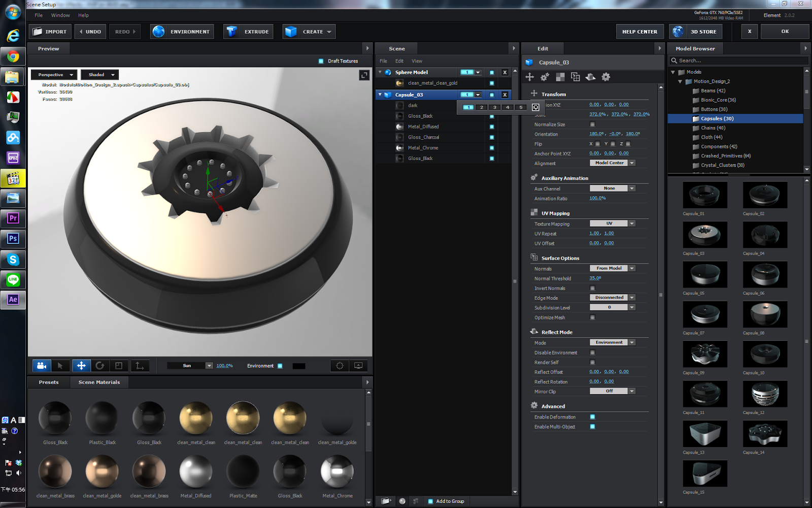Enable the Optimize Mesh checkbox
The height and width of the screenshot is (508, 812).
[592, 317]
